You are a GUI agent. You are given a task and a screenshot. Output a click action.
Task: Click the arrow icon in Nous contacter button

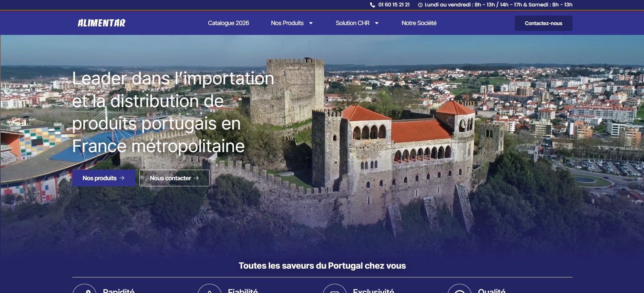[196, 178]
